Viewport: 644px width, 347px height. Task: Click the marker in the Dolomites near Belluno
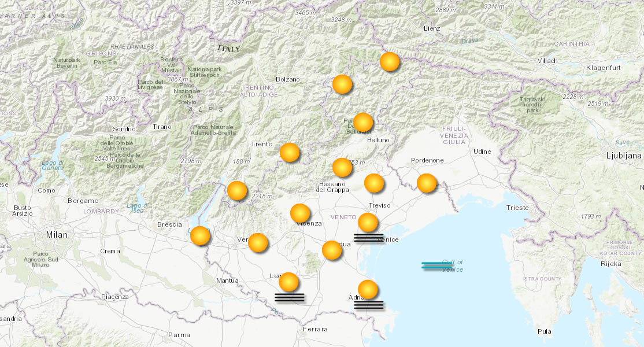pyautogui.click(x=362, y=121)
